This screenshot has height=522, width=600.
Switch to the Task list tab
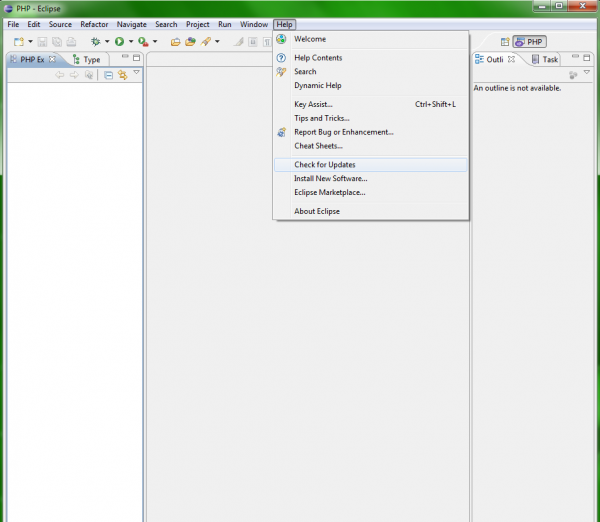pos(545,59)
